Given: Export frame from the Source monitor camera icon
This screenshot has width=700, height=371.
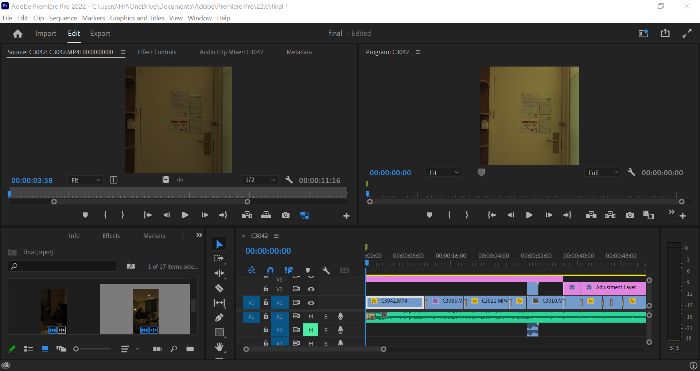Looking at the screenshot, I should [286, 215].
